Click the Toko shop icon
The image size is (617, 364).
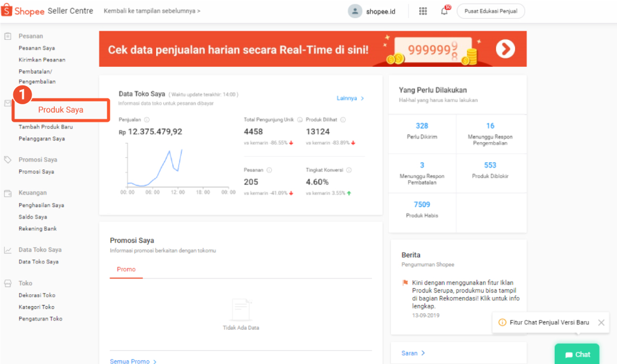(7, 283)
